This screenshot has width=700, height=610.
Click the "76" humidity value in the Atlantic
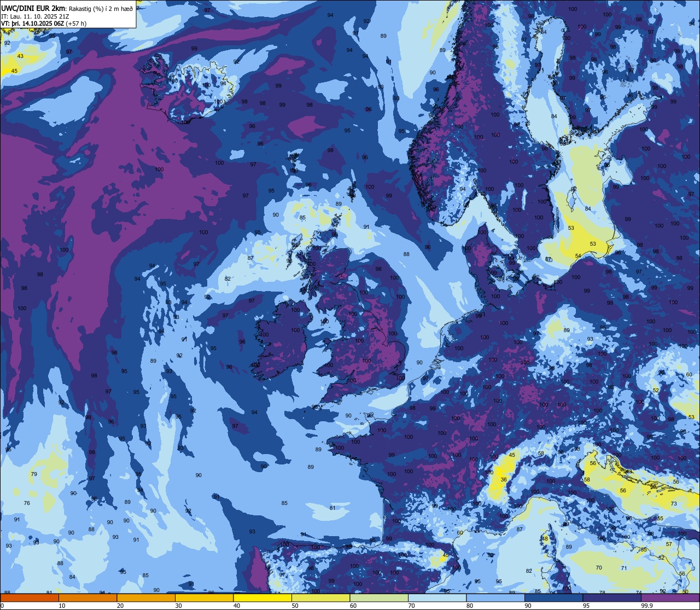coord(27,503)
